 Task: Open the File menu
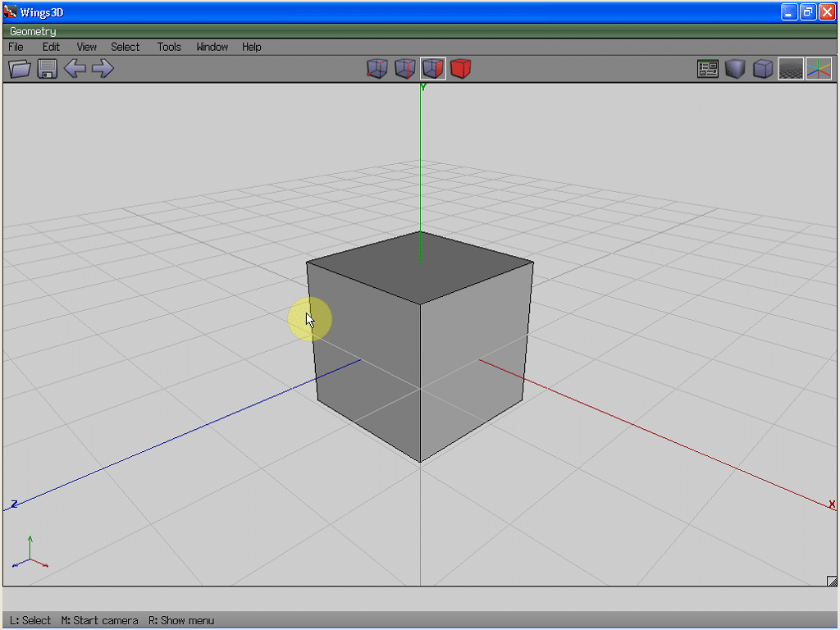[x=16, y=47]
